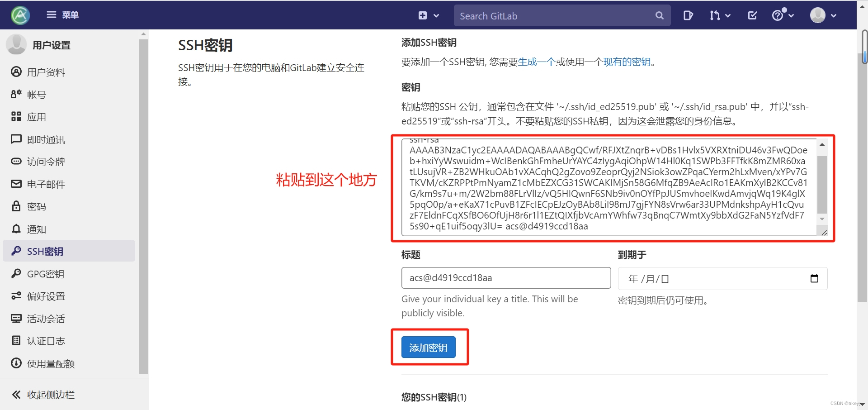Open the 生成一个 link
The image size is (868, 410).
pyautogui.click(x=536, y=62)
